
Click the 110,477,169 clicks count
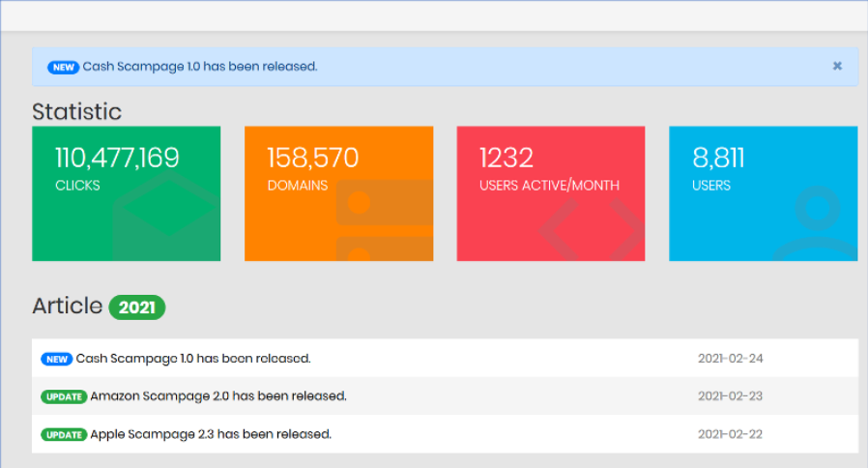pyautogui.click(x=117, y=158)
